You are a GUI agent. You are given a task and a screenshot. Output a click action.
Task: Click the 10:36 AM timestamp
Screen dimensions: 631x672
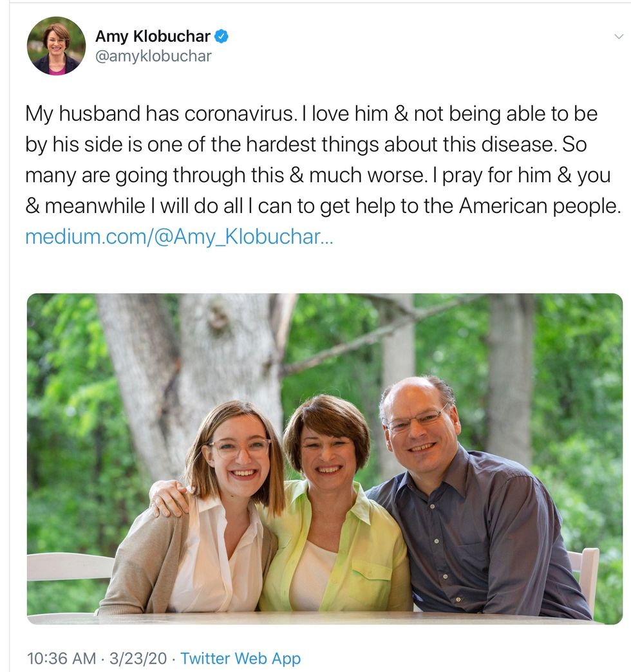[x=60, y=658]
